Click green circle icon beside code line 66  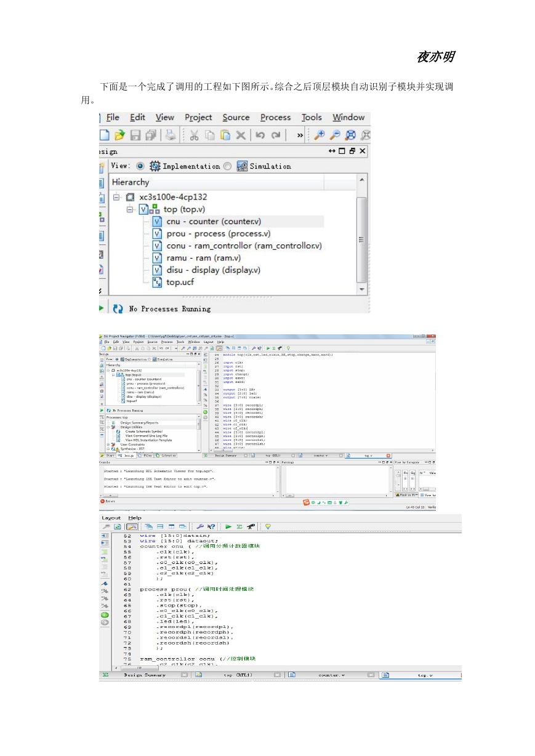105,614
